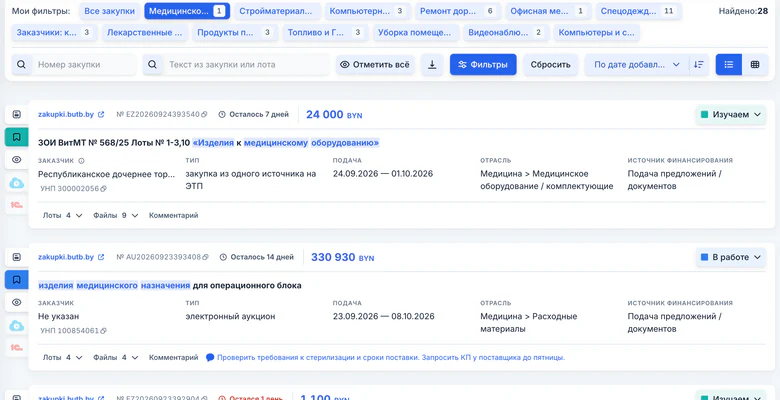The width and height of the screenshot is (780, 400).
Task: Select the Компьютерн... filter tab
Action: click(367, 11)
